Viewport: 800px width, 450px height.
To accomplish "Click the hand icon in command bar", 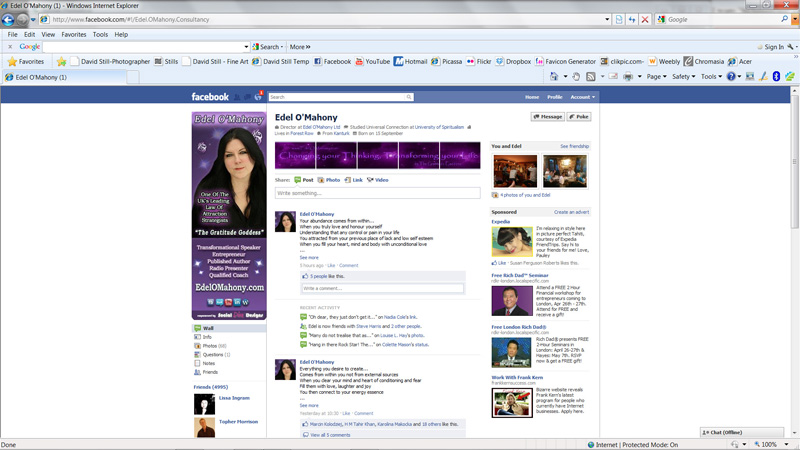I will 576,77.
